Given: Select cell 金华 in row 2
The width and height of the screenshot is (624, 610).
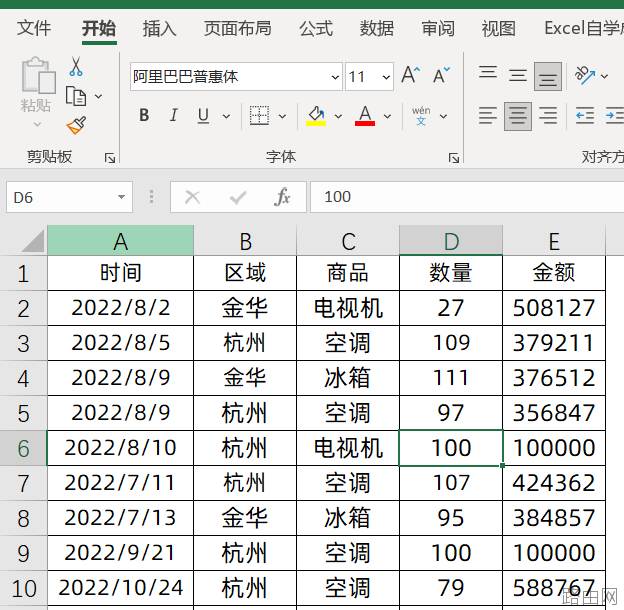Looking at the screenshot, I should [245, 308].
